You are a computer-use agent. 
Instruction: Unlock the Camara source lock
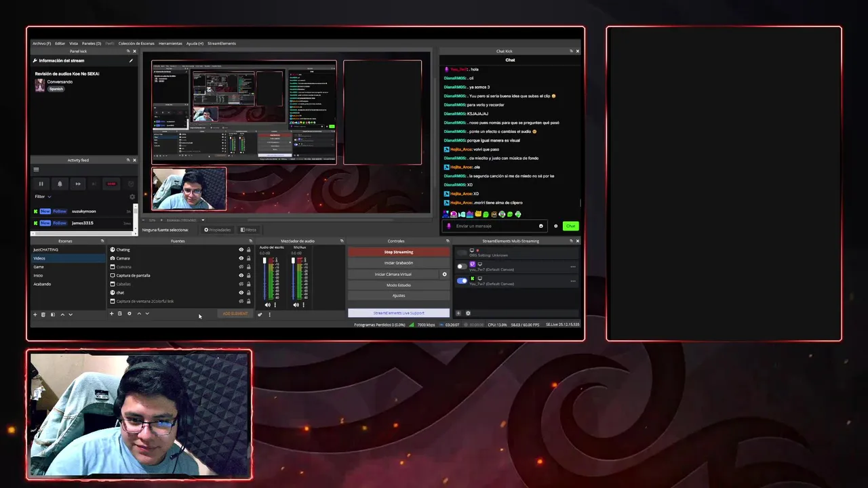point(248,258)
